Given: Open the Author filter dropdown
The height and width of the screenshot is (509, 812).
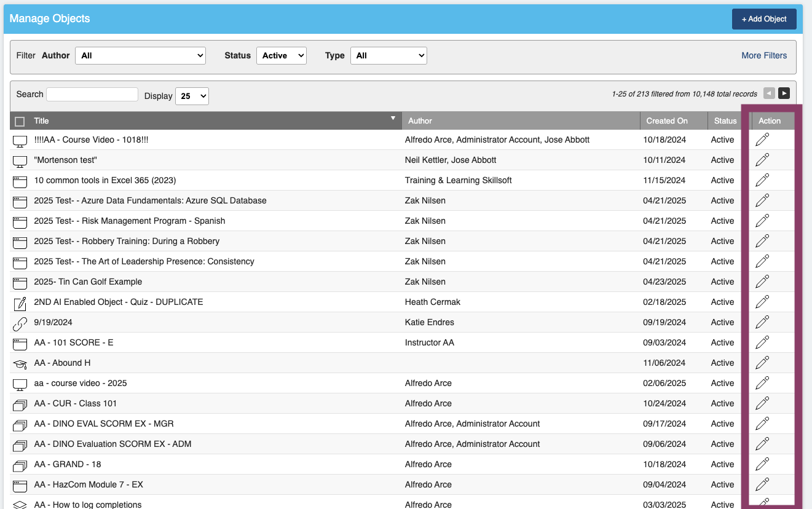Looking at the screenshot, I should coord(140,55).
